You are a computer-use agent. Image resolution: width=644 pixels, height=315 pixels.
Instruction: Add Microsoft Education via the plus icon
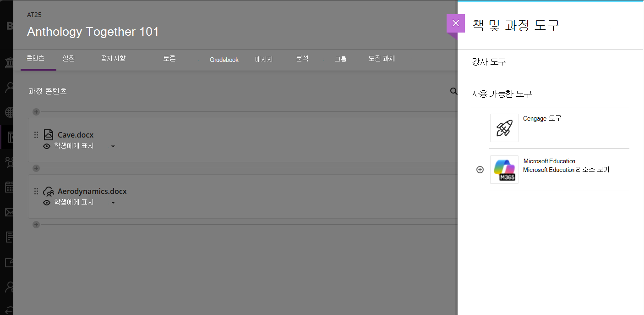pyautogui.click(x=480, y=170)
